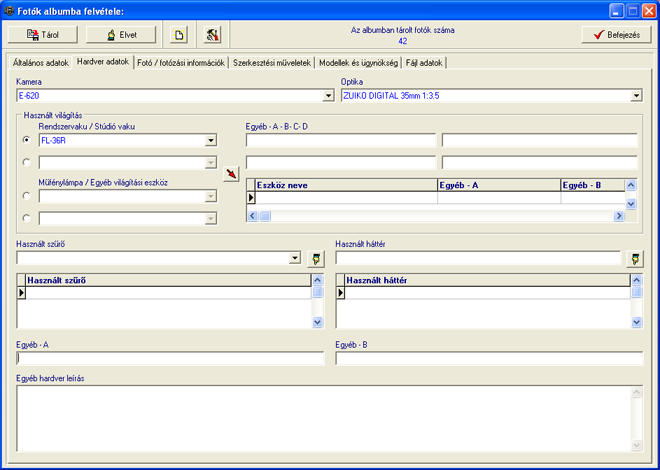
Task: Click the Egyéb - B column header in grid
Action: pyautogui.click(x=593, y=185)
